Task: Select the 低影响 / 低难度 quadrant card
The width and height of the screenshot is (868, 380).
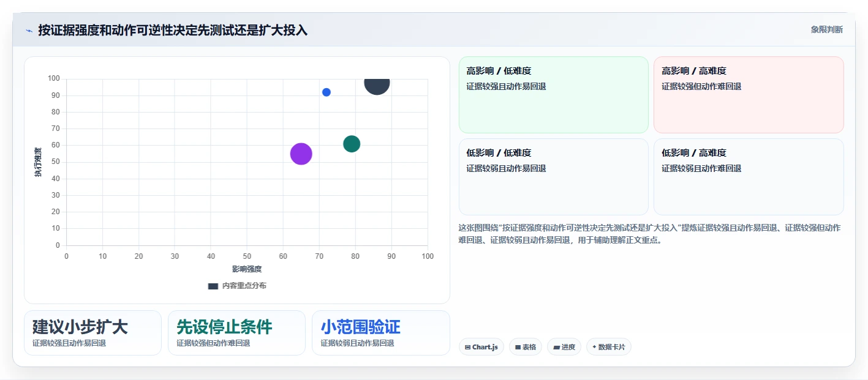Action: [x=553, y=177]
